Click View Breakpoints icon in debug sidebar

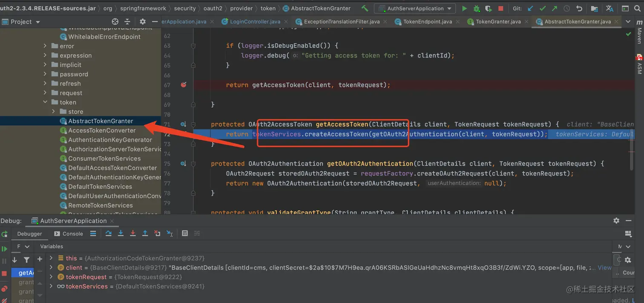(x=4, y=289)
